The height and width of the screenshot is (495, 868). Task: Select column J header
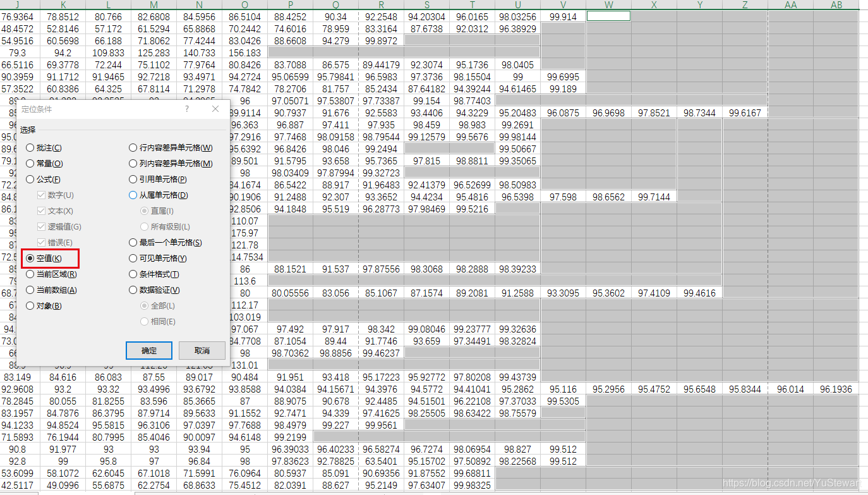[x=18, y=5]
